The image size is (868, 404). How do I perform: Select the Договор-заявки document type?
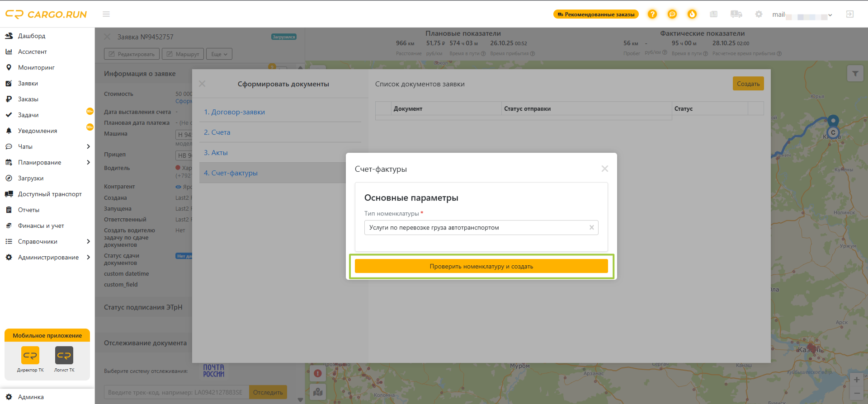(234, 112)
